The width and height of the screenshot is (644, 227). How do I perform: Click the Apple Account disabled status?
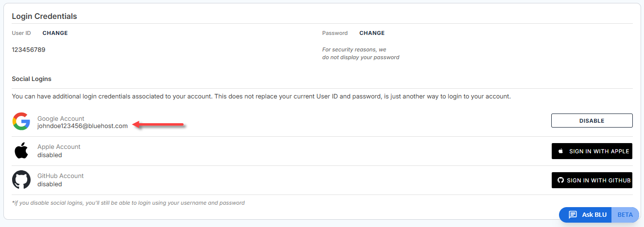point(50,155)
